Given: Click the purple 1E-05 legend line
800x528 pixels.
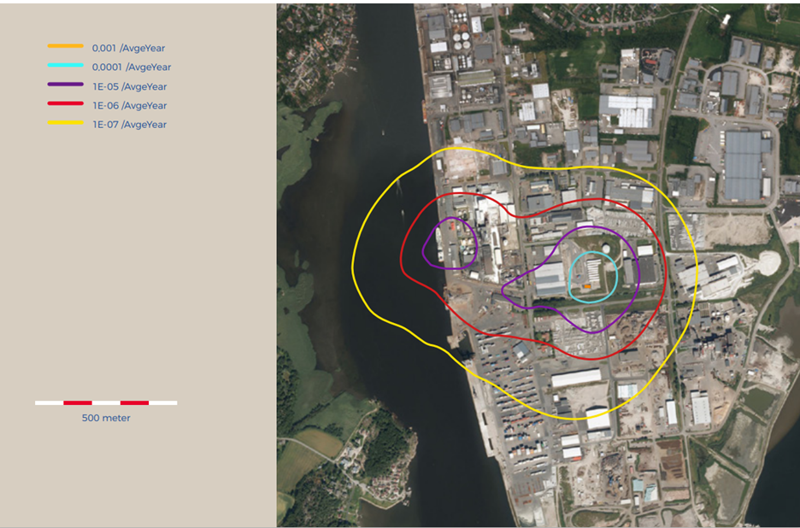Looking at the screenshot, I should 65,84.
